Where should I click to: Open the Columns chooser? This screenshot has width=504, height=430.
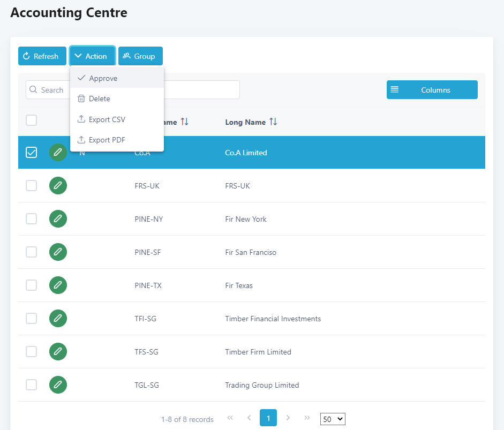(x=432, y=90)
